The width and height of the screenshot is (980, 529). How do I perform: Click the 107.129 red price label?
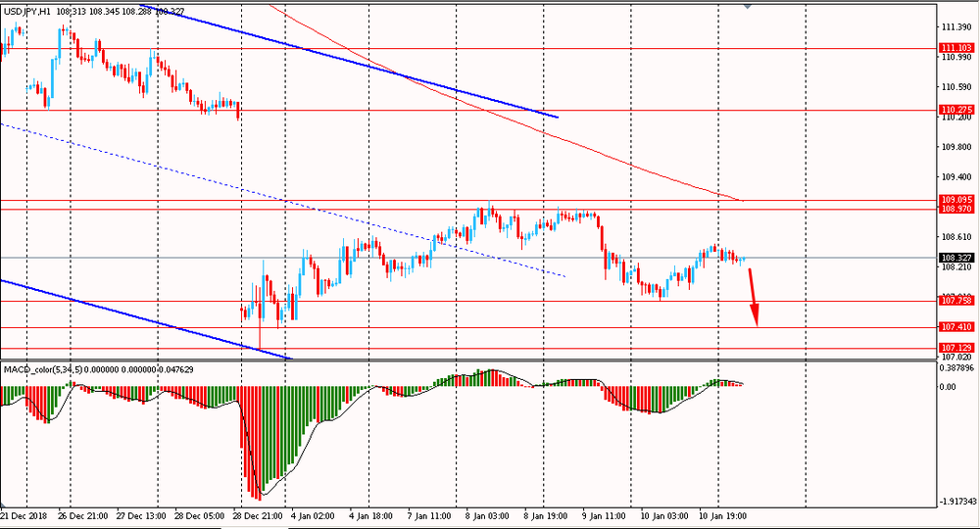click(955, 348)
